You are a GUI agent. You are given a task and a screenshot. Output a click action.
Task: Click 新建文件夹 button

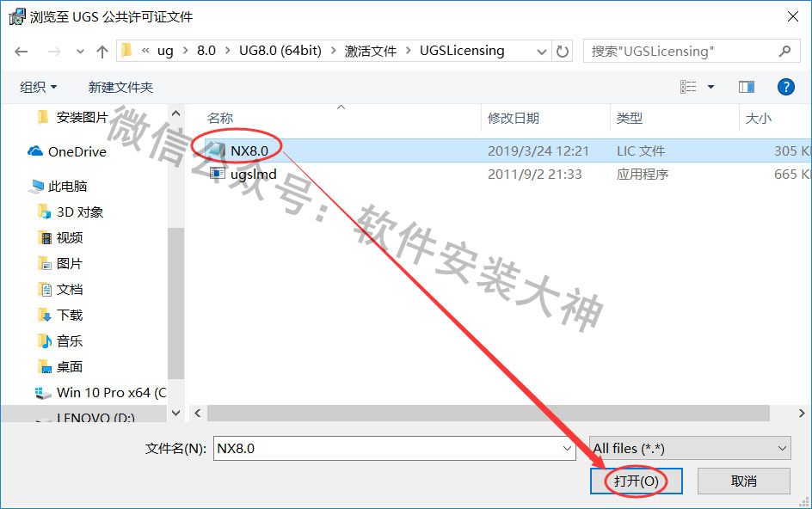click(x=120, y=87)
